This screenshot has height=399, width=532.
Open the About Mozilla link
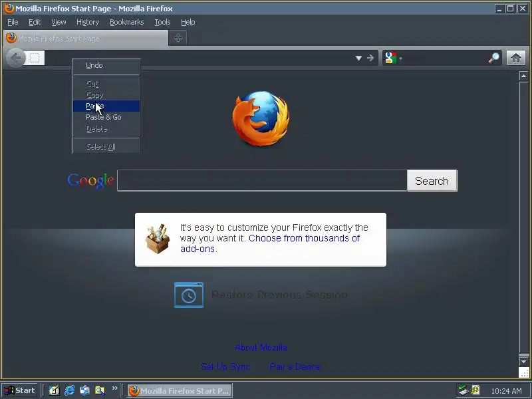click(x=261, y=347)
